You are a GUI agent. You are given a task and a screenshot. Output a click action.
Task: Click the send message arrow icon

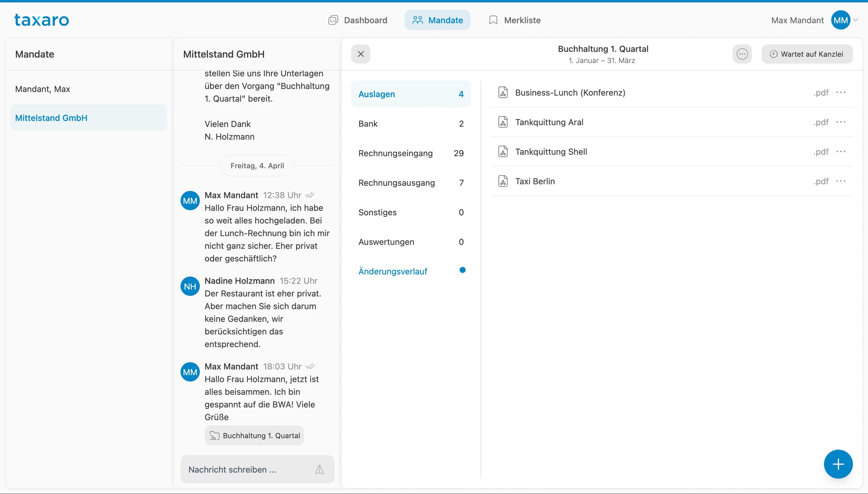[319, 469]
